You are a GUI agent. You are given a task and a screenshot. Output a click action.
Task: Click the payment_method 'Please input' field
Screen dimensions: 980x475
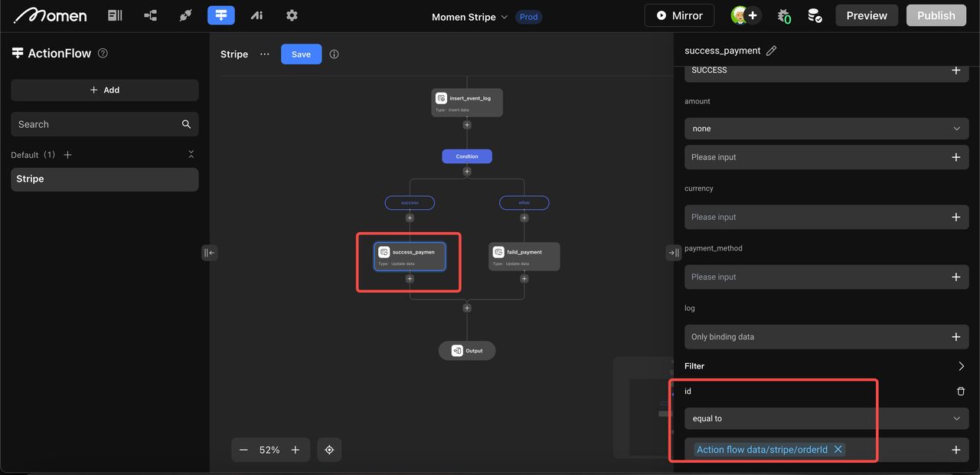pos(827,277)
